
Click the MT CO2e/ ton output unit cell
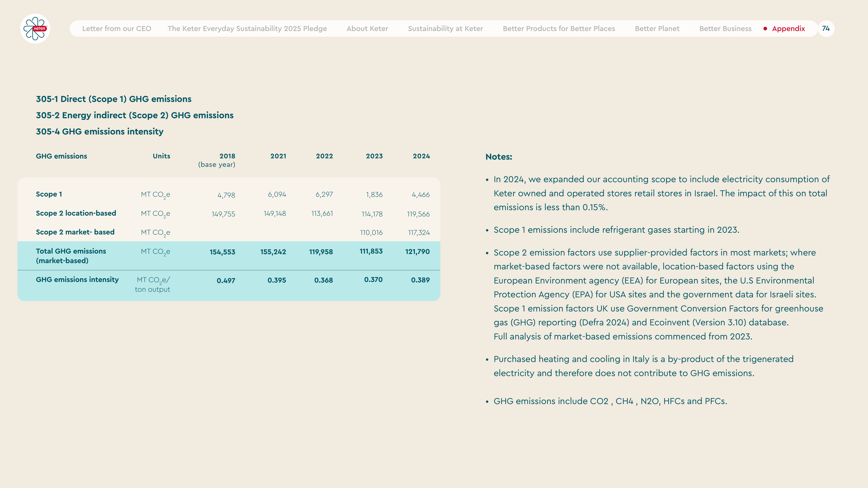(153, 285)
